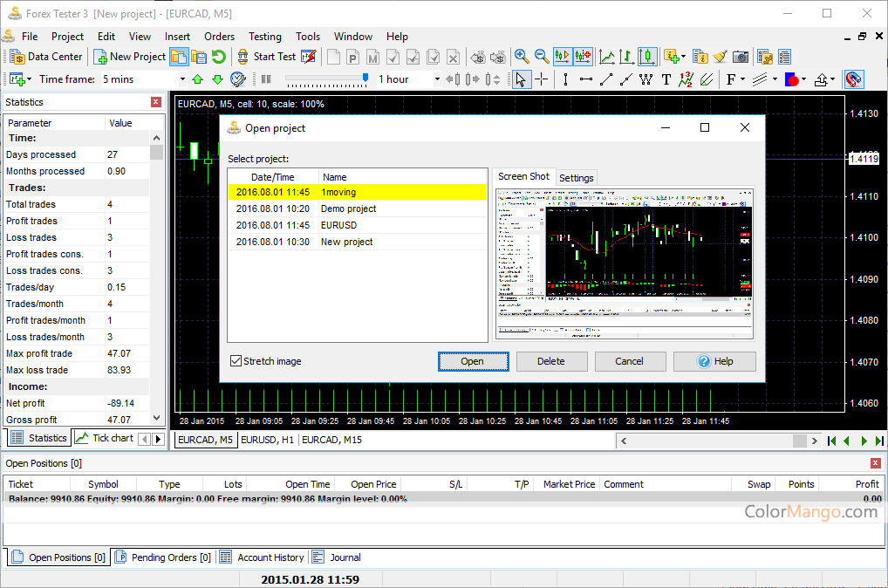Switch to the Screen Shot tab
The image size is (888, 588).
tap(523, 177)
